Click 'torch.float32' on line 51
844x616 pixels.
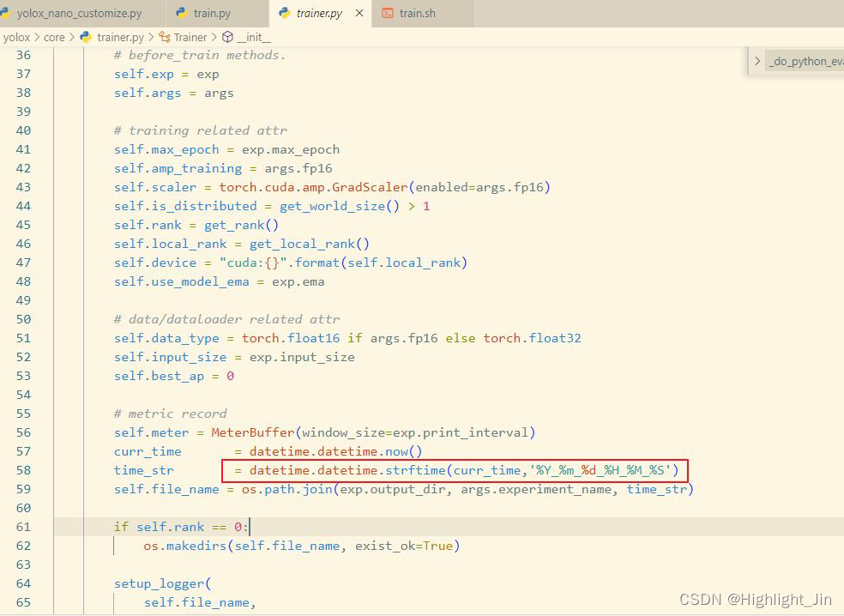[532, 338]
